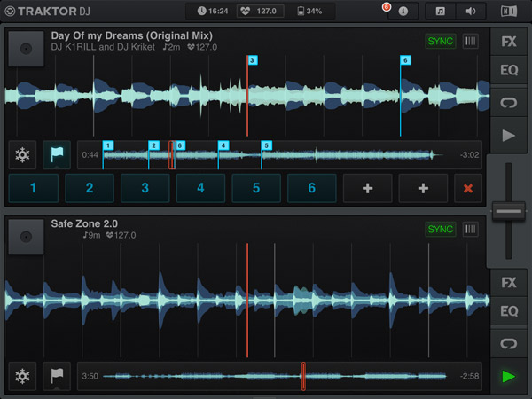The width and height of the screenshot is (532, 399).
Task: Jump to hot cue 5
Action: pos(256,188)
